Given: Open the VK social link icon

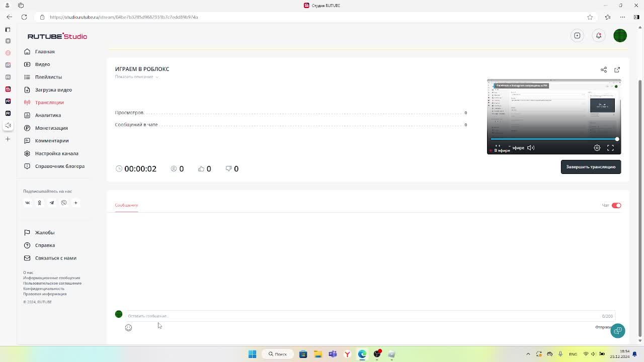Looking at the screenshot, I should 28,203.
